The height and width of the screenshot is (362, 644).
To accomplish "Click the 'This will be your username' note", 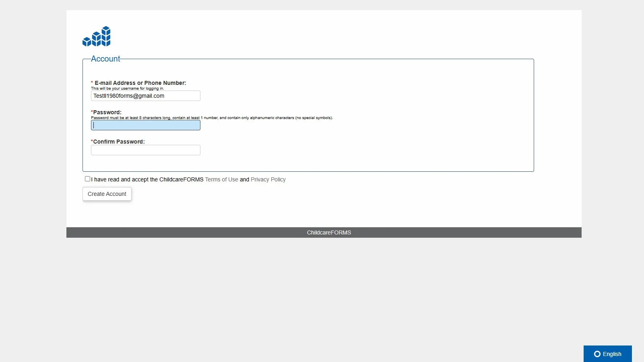I will tap(128, 88).
